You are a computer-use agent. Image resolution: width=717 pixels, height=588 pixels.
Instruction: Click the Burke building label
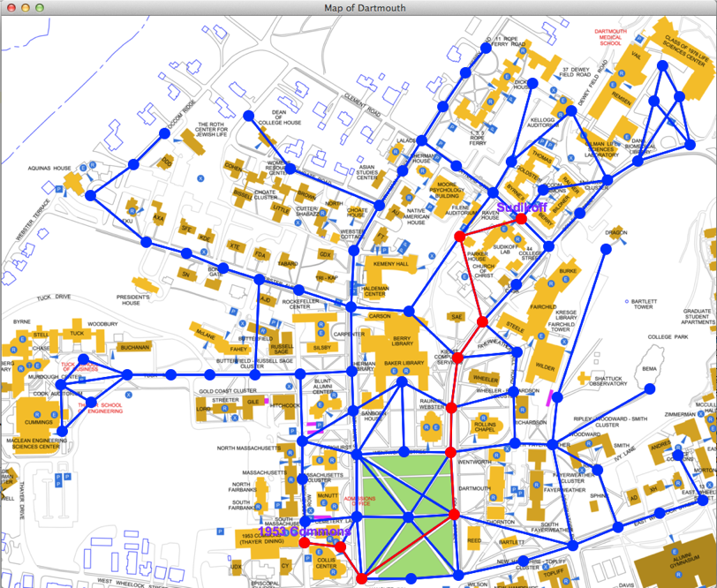coord(568,271)
